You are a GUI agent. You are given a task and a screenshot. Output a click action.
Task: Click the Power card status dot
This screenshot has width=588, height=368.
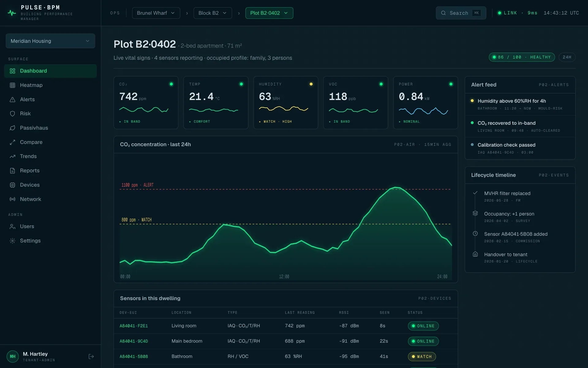[x=451, y=84]
